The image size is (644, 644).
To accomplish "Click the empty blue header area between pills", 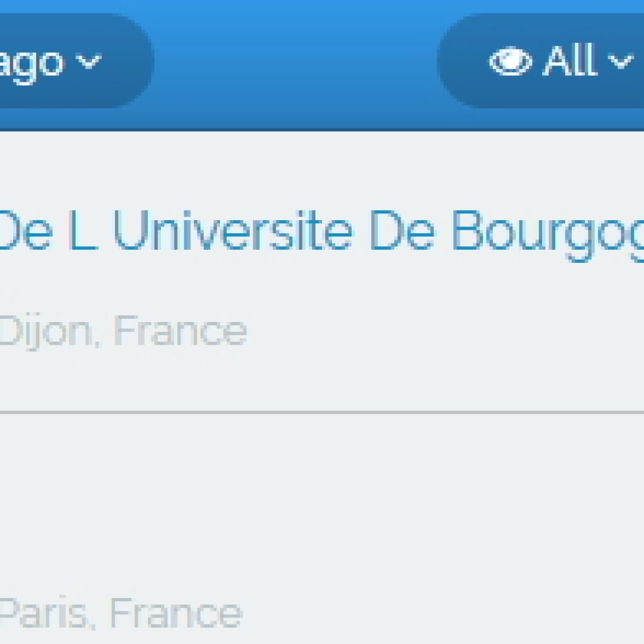I will (x=296, y=62).
